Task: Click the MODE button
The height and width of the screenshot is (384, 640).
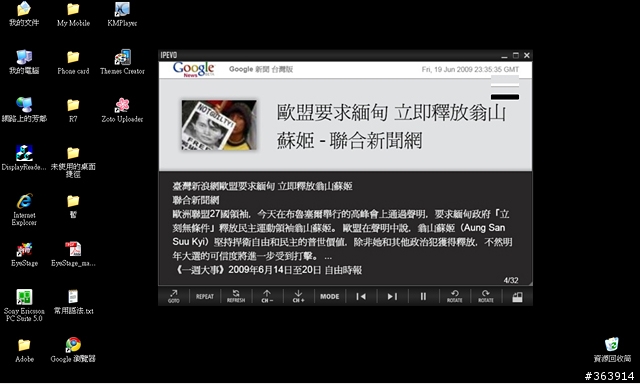Action: pyautogui.click(x=329, y=296)
